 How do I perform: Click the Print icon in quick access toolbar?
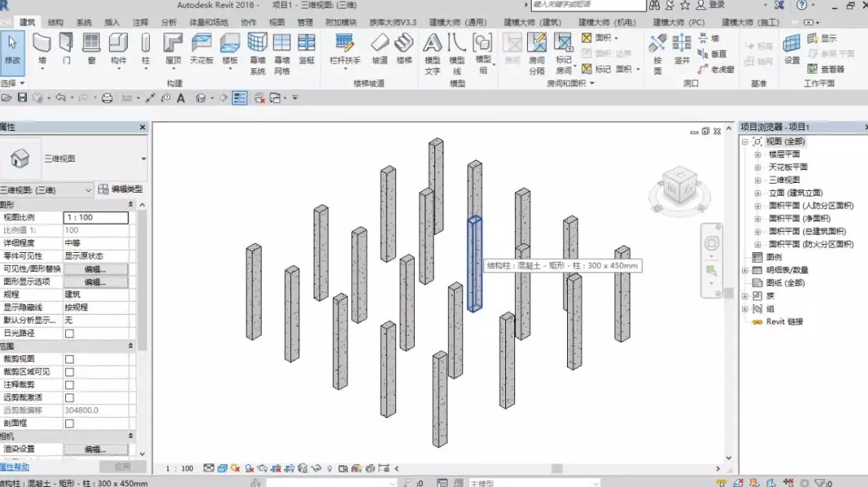(107, 98)
